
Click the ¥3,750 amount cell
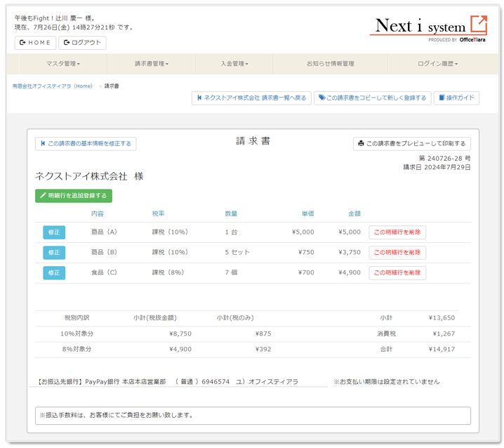point(350,253)
